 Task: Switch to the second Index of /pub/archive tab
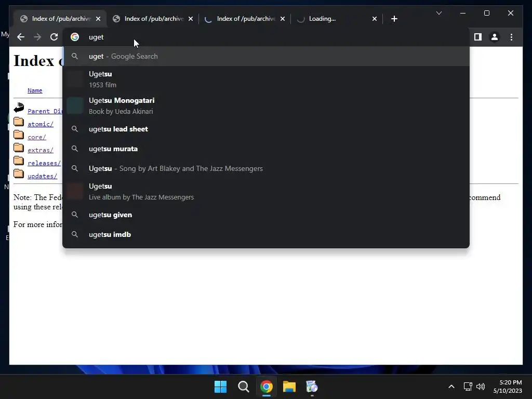[153, 19]
